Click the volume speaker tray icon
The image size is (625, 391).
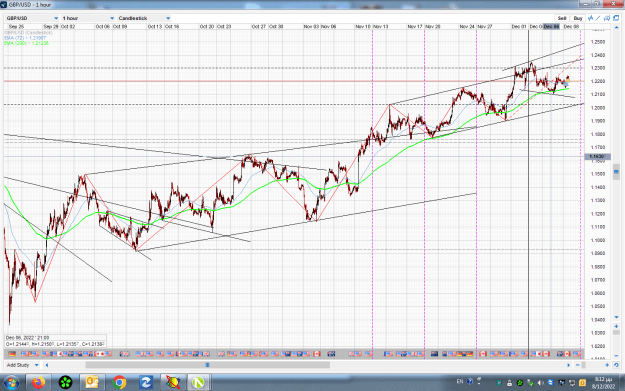click(x=541, y=383)
